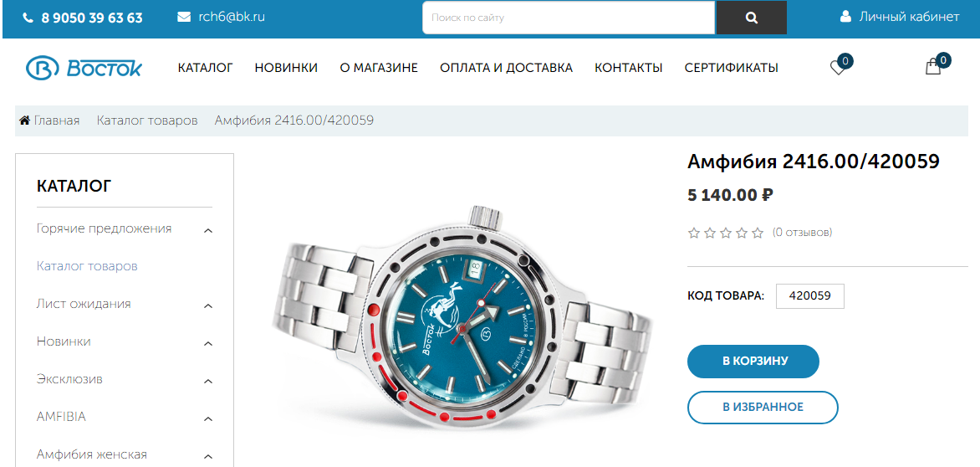Expand the Горячие предложения category
The height and width of the screenshot is (467, 980).
click(x=208, y=231)
